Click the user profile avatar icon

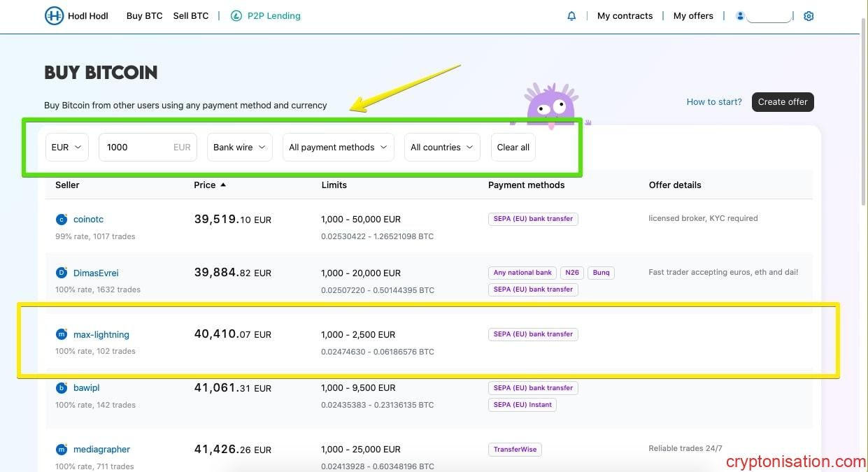(x=740, y=16)
